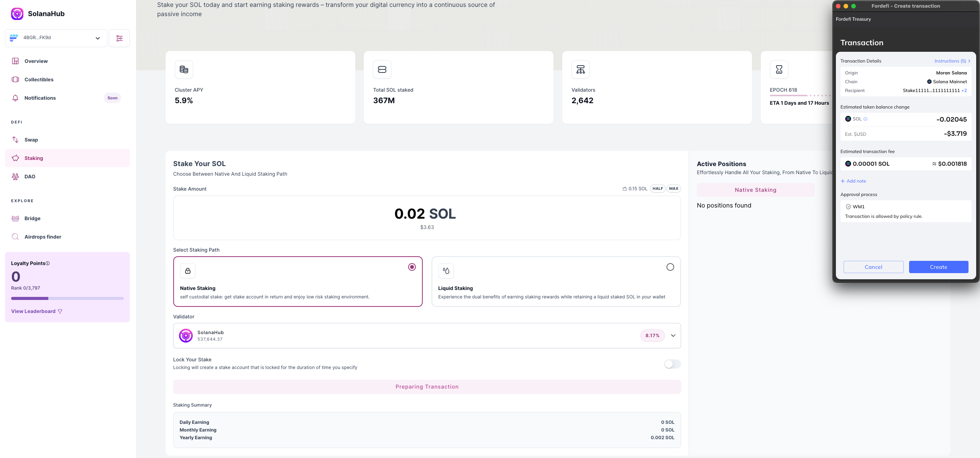Click the Total SOL staked server icon

[382, 69]
